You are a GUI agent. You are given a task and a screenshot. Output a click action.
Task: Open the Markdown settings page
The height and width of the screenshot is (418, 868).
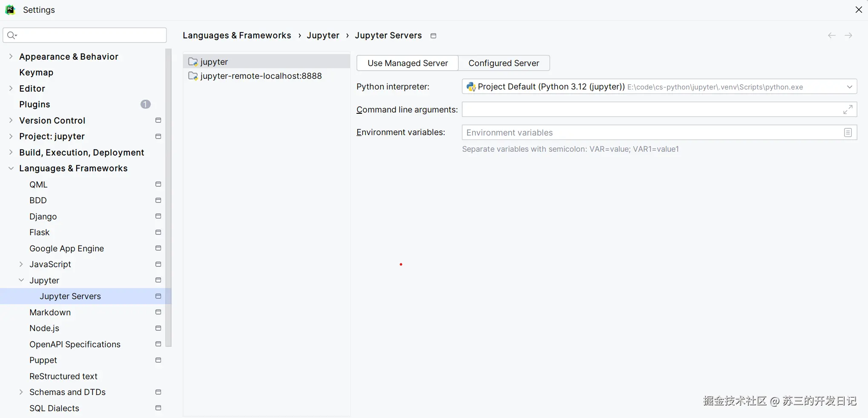(x=50, y=312)
